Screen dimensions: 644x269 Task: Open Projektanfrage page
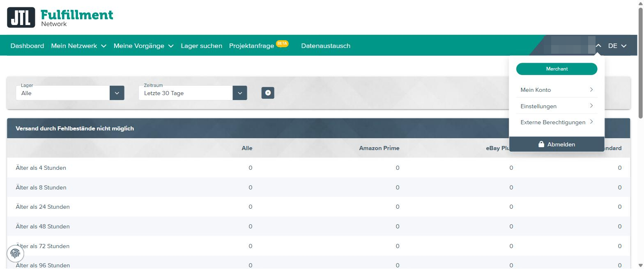click(x=251, y=46)
